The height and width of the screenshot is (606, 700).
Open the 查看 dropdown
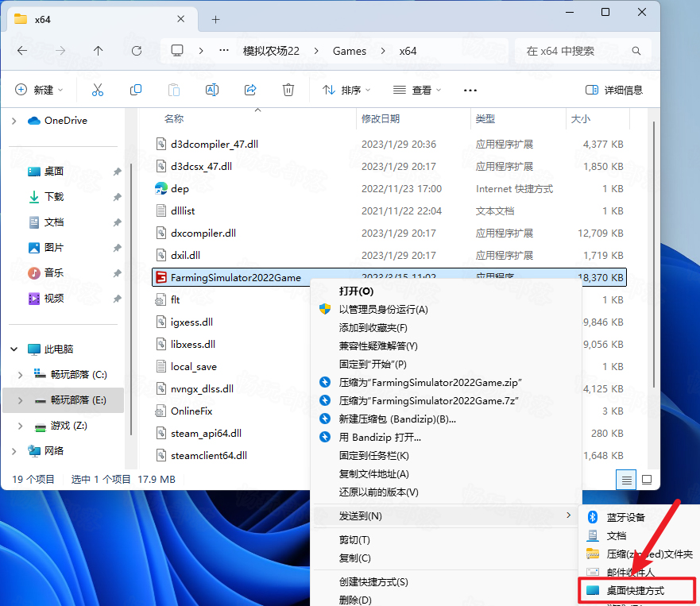pos(417,90)
